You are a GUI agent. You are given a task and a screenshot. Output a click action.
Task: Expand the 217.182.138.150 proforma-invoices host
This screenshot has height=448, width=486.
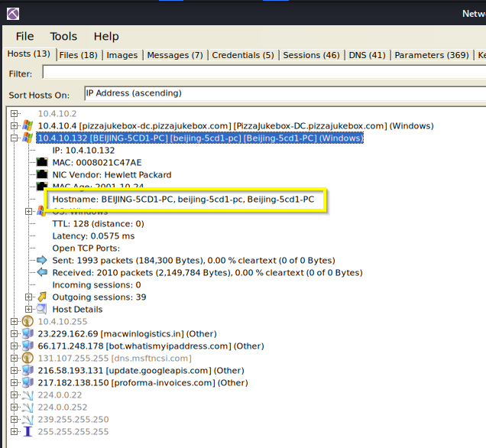15,383
